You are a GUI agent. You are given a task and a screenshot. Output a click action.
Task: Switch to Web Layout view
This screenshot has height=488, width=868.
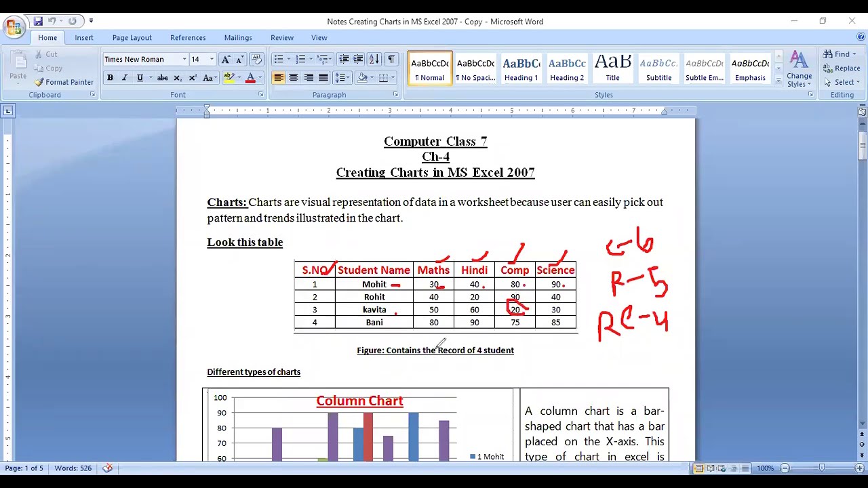point(722,468)
